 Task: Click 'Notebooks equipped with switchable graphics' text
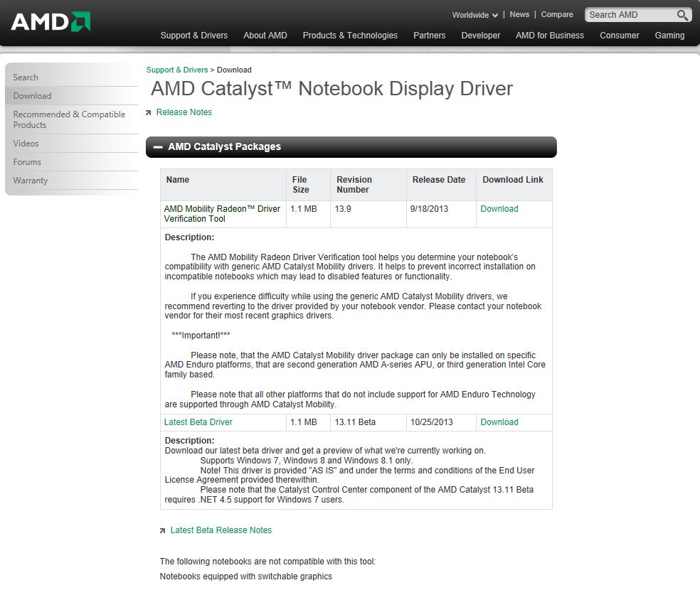point(246,576)
